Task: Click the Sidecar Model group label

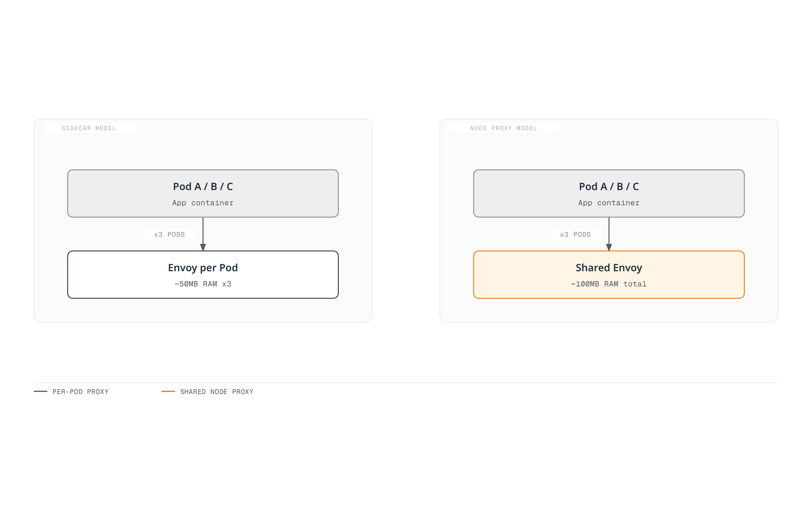Action: coord(89,128)
